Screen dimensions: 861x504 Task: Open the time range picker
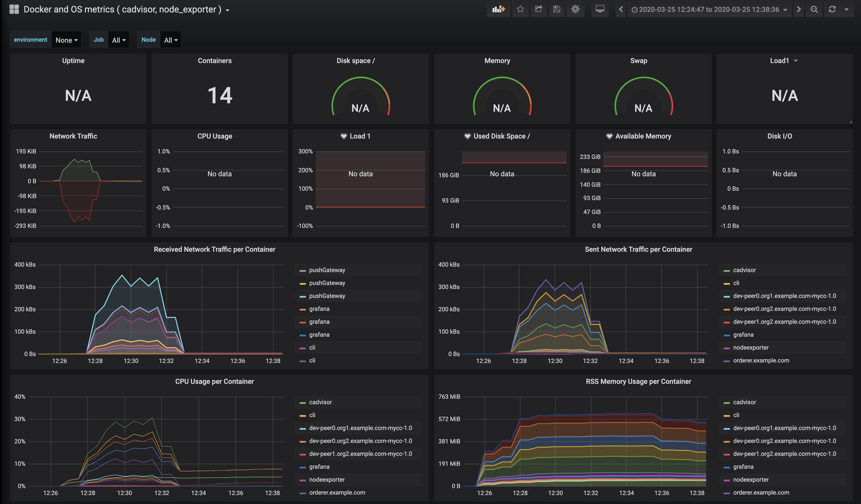pyautogui.click(x=710, y=9)
